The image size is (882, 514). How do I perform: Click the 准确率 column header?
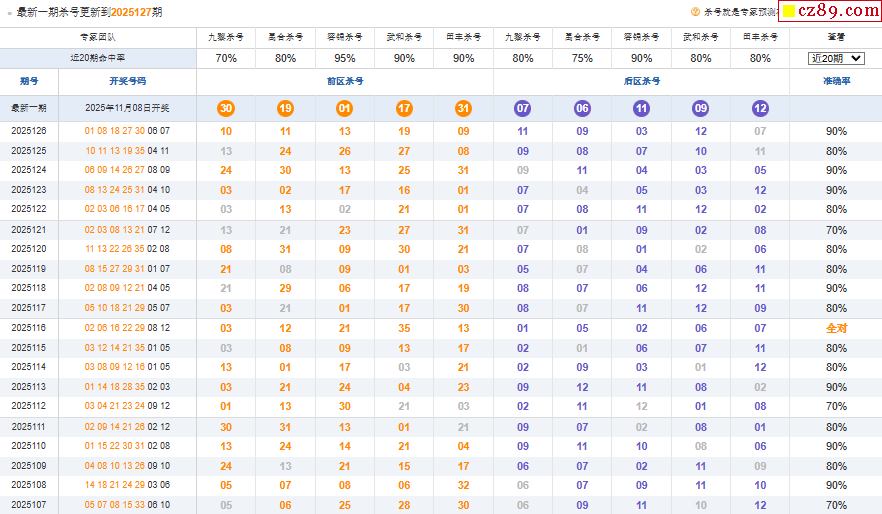pos(835,80)
